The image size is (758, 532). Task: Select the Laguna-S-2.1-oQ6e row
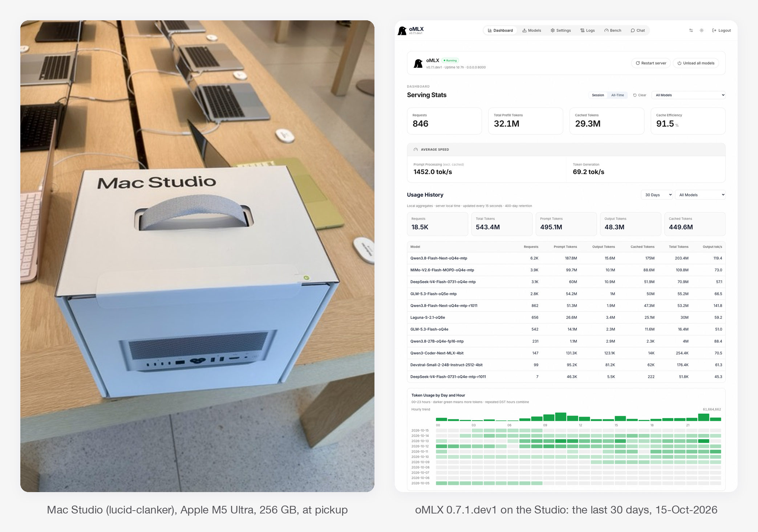point(566,318)
